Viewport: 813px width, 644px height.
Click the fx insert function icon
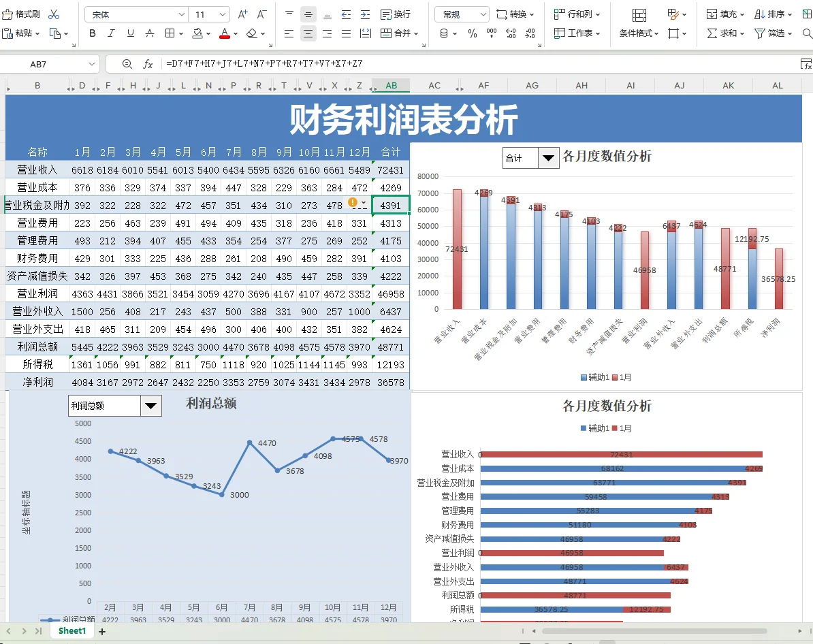(x=148, y=64)
